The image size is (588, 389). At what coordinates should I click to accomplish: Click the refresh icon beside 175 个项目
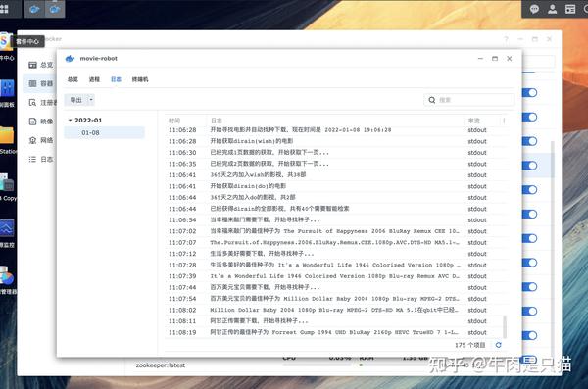click(x=499, y=345)
